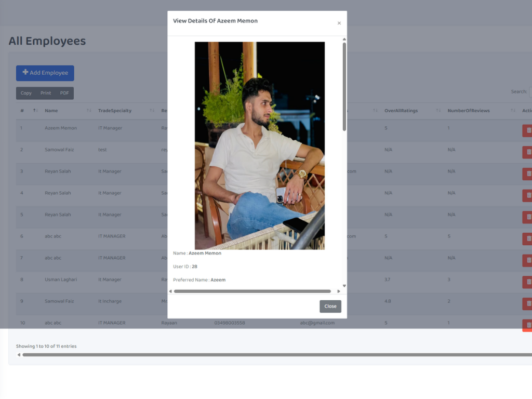532x399 pixels.
Task: Click the Add Employee button
Action: (45, 73)
